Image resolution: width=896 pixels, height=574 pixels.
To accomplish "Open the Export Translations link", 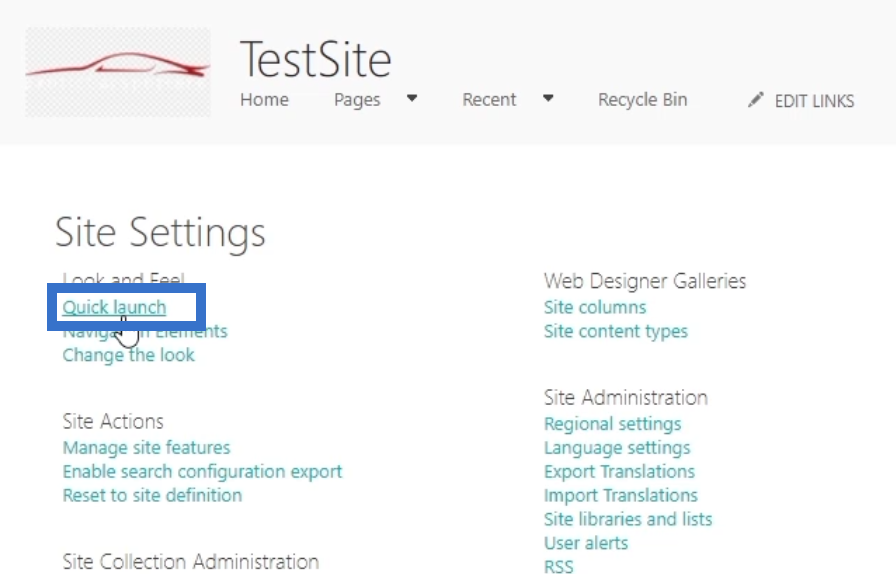I will click(x=619, y=472).
